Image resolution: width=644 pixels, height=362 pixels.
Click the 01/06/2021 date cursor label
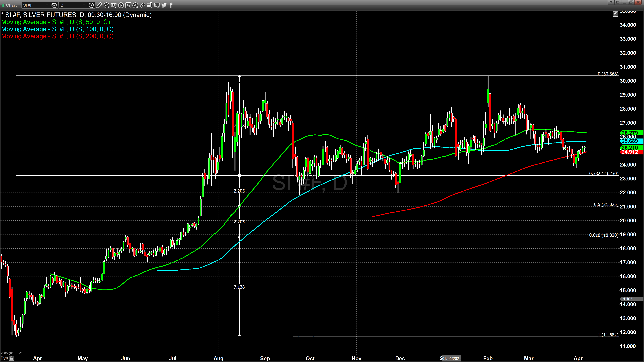click(x=451, y=359)
